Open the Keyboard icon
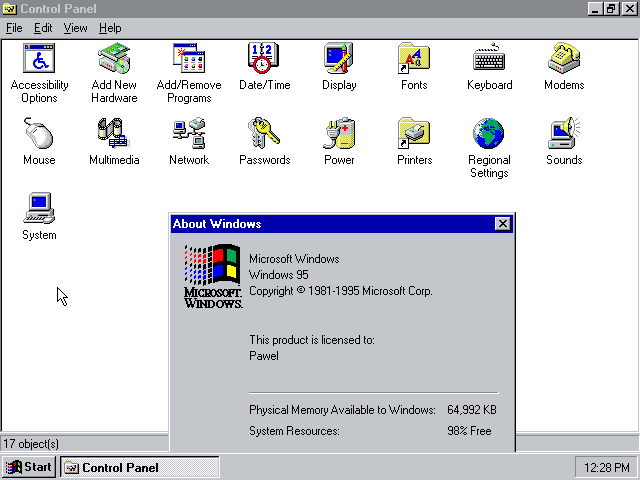640x480 pixels. coord(489,58)
